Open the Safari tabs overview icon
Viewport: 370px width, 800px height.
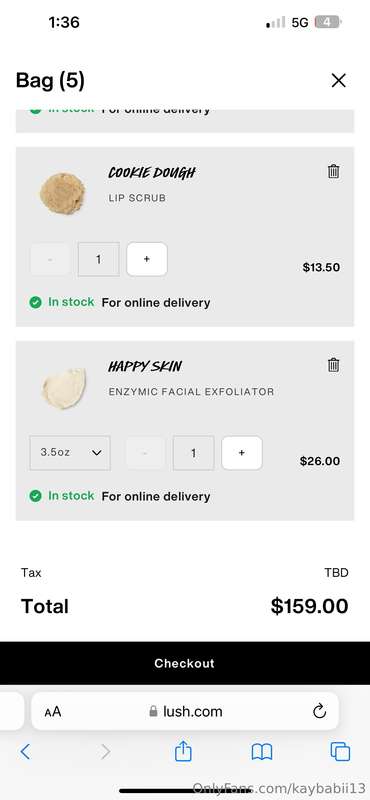(x=340, y=752)
